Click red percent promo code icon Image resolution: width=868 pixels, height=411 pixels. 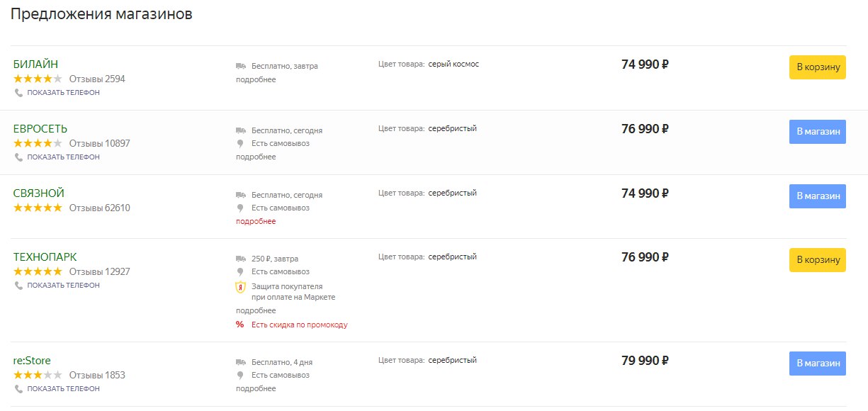point(240,325)
